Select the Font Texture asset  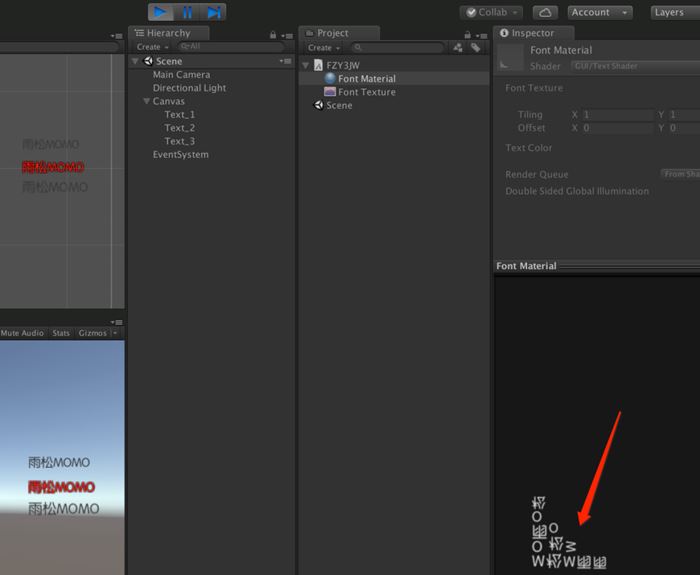[x=366, y=92]
